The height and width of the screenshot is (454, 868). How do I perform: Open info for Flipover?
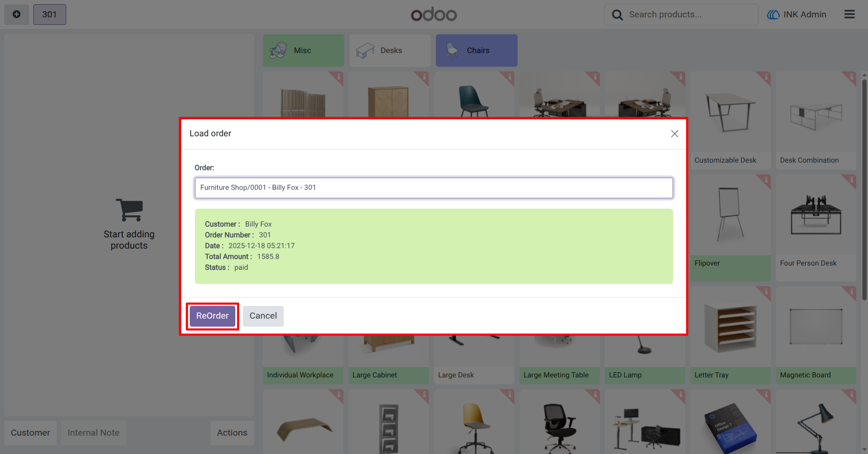click(x=765, y=180)
